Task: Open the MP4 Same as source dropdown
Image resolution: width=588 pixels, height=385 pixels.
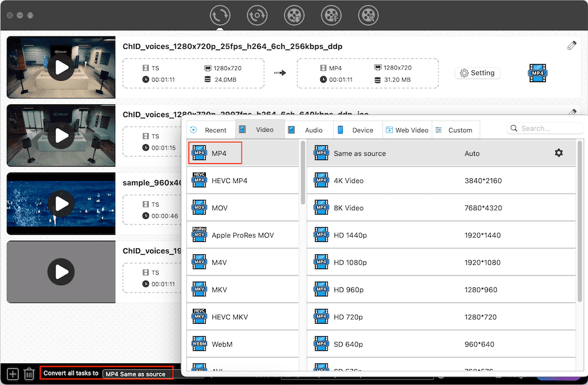Action: tap(136, 374)
